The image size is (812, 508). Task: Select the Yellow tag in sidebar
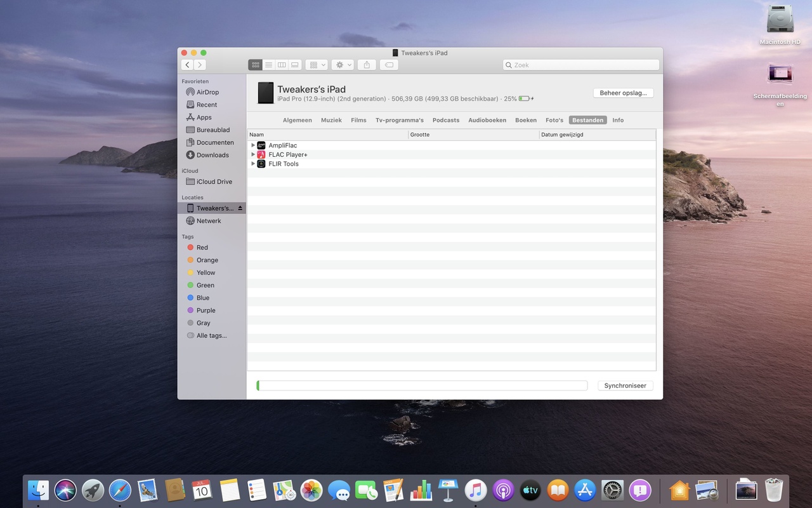206,273
